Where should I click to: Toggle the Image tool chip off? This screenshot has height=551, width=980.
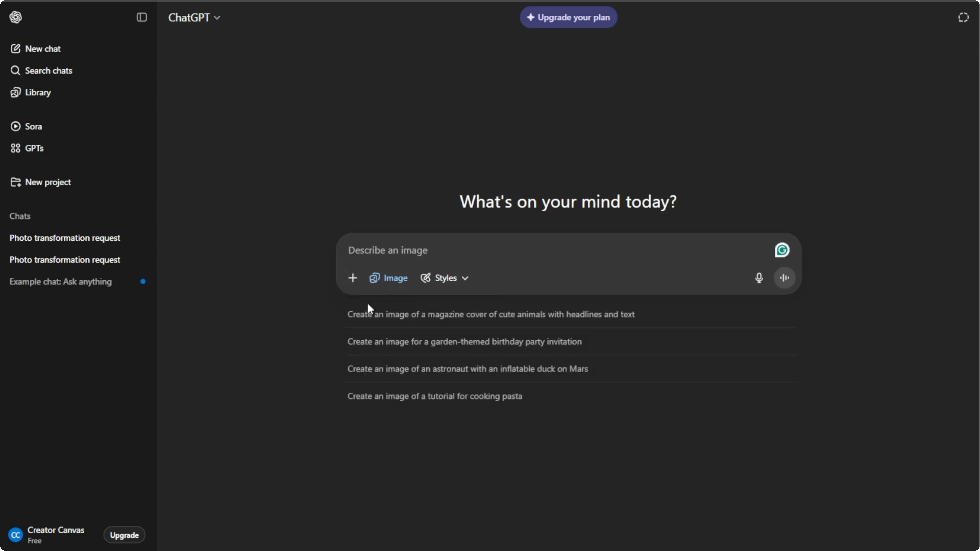389,278
